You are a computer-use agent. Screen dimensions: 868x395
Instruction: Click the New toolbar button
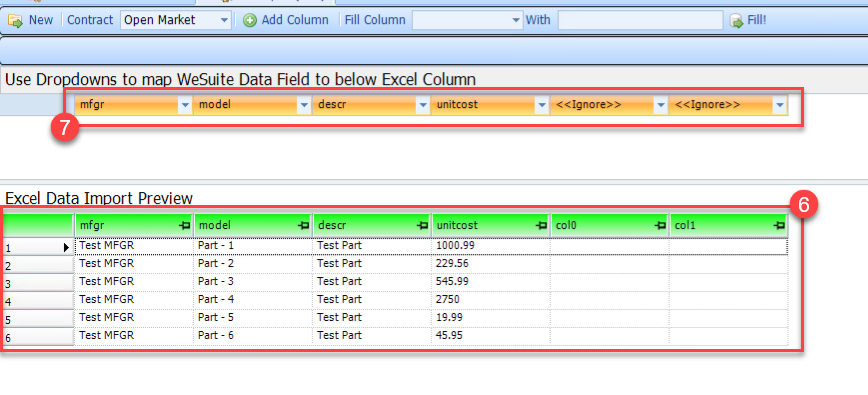[x=30, y=20]
